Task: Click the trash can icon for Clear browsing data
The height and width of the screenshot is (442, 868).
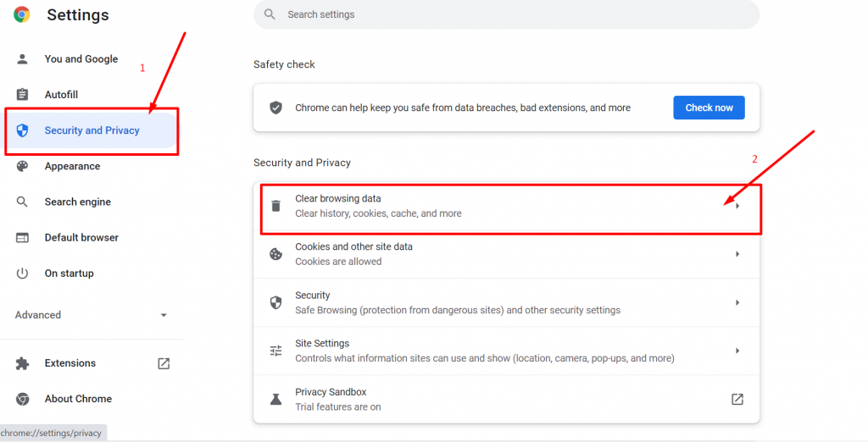Action: coord(275,206)
